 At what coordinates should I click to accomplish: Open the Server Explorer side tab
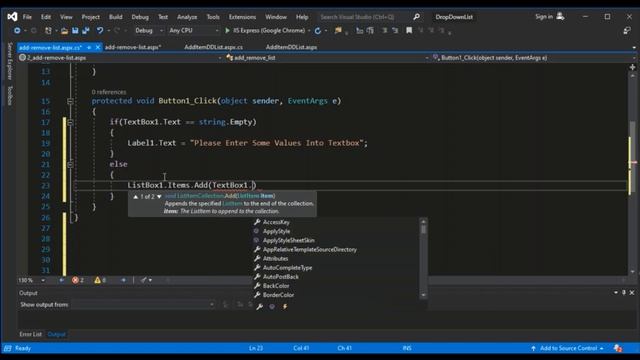pyautogui.click(x=10, y=61)
